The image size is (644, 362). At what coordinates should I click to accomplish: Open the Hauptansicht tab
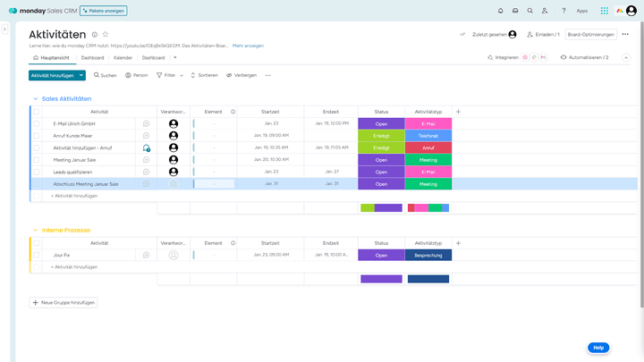point(54,57)
